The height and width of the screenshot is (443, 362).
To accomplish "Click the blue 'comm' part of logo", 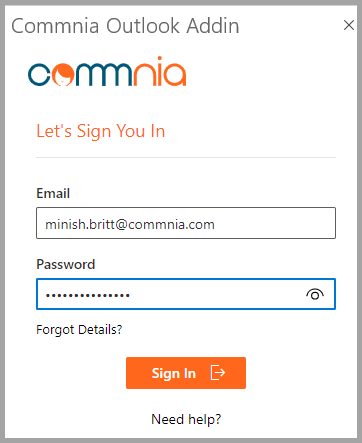I will (78, 74).
